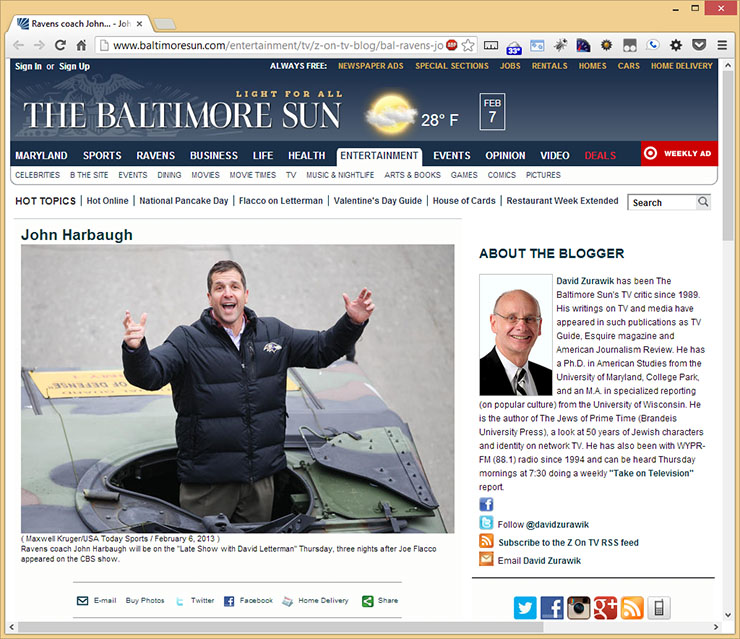Click the RSS icon next to Subscribe

[x=486, y=541]
